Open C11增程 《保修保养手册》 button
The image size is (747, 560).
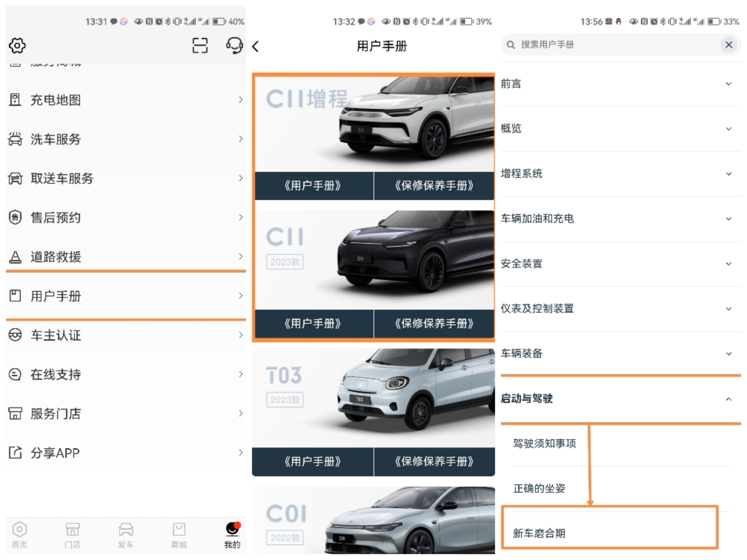coord(434,186)
